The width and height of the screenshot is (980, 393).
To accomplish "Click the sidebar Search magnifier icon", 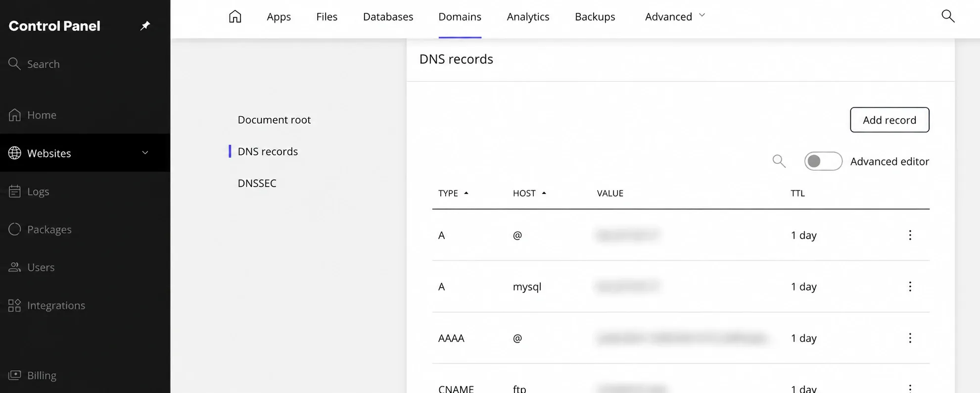I will click(x=14, y=64).
